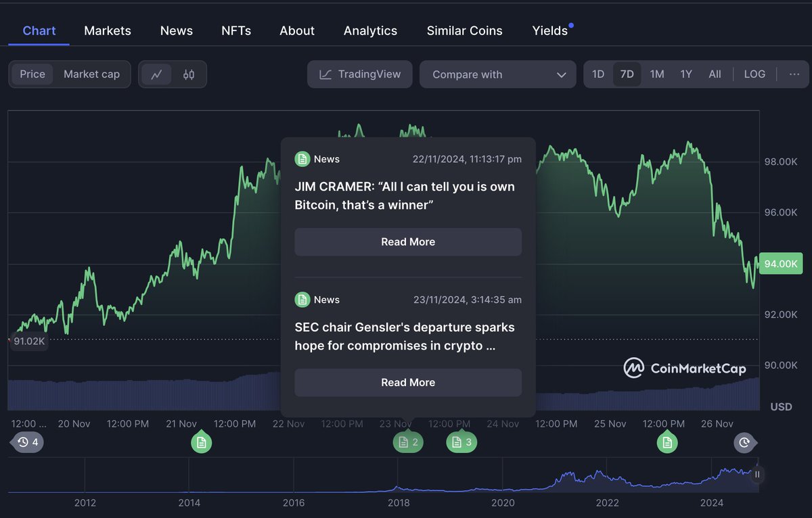This screenshot has height=518, width=812.
Task: Set chart range to 1D
Action: (598, 74)
